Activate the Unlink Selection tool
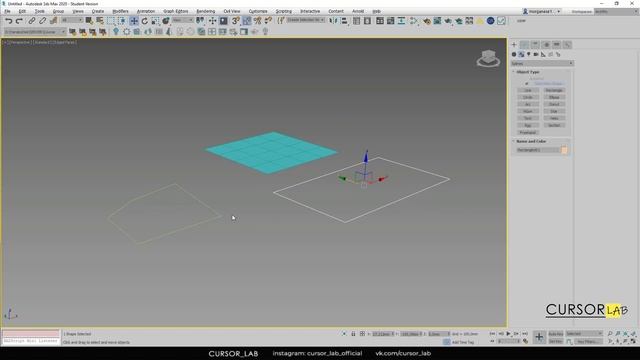 [x=42, y=20]
